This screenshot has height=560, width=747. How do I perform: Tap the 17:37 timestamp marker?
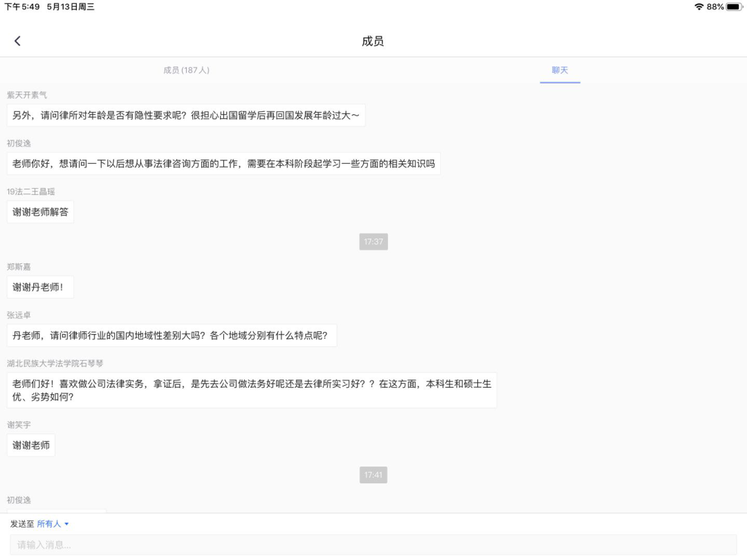[373, 241]
